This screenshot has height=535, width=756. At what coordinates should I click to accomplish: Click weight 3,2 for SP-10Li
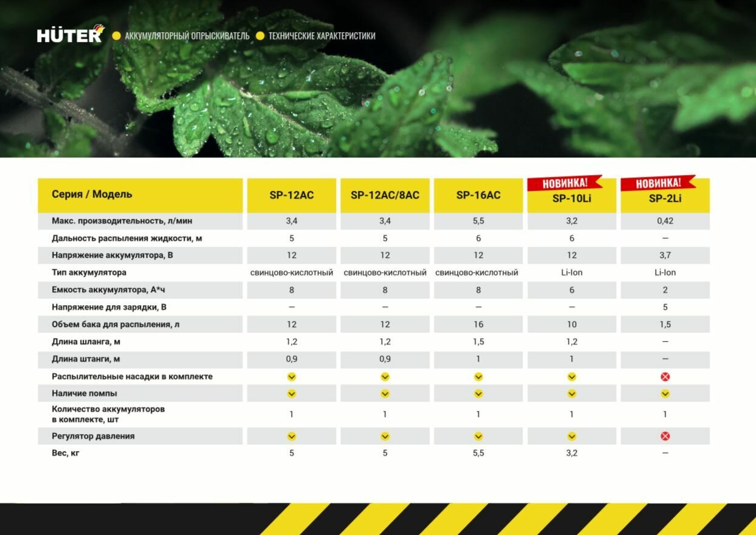572,453
